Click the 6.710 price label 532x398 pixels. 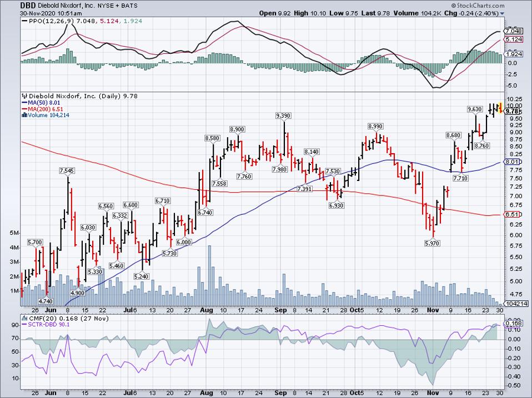click(162, 201)
